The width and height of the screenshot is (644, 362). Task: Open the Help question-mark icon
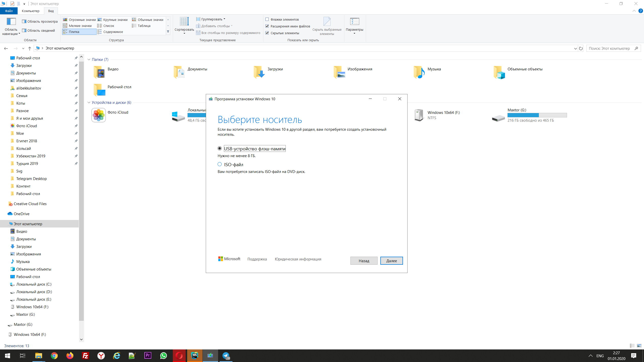(640, 11)
